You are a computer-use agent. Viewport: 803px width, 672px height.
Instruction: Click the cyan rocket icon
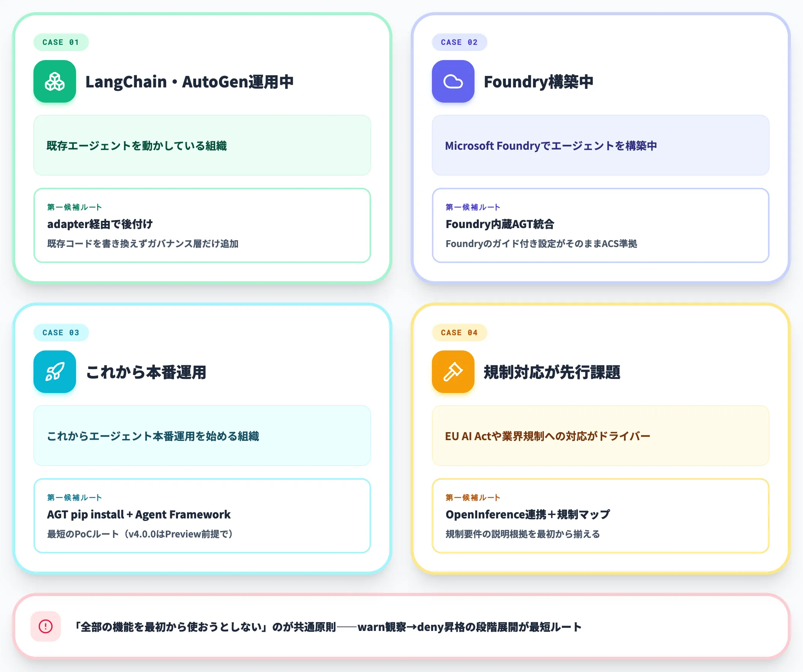55,372
